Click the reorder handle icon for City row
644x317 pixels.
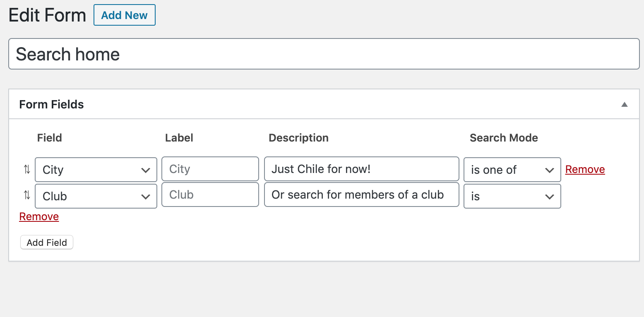pyautogui.click(x=27, y=169)
